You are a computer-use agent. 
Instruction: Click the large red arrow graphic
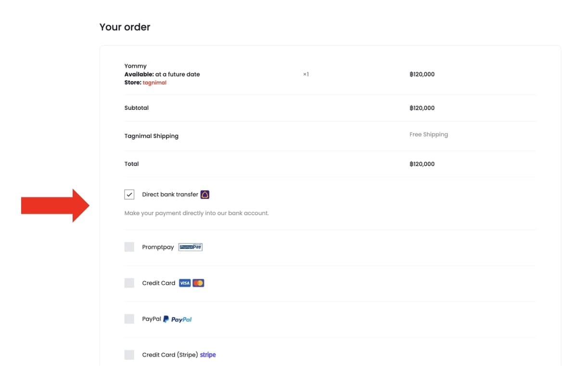[55, 206]
